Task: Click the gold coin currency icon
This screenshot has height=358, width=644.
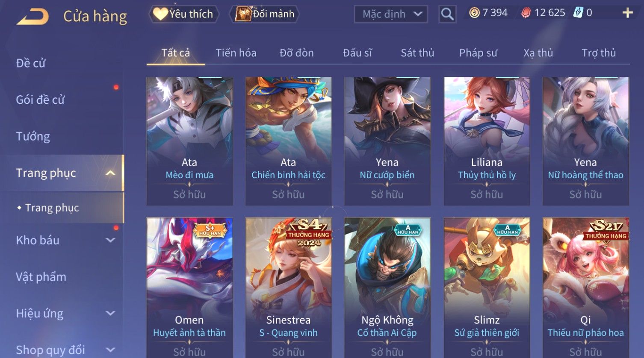Action: click(474, 13)
